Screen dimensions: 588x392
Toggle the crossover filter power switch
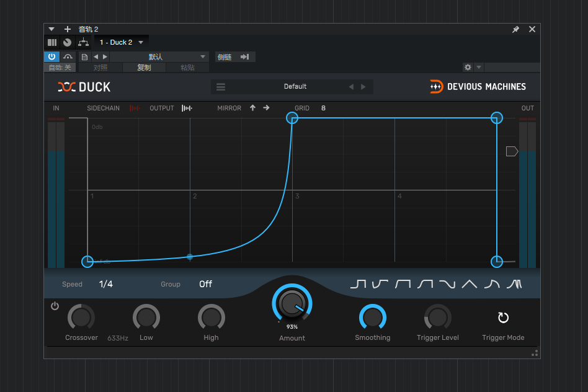click(55, 306)
